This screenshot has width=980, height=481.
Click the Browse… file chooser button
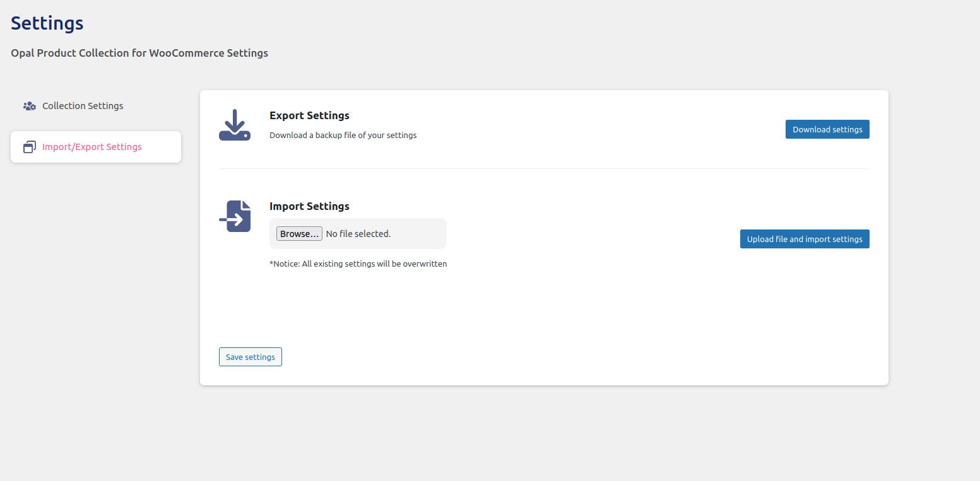click(299, 234)
